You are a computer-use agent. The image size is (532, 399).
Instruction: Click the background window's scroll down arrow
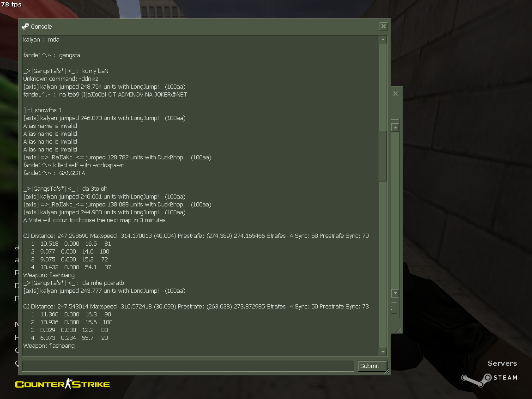395,293
